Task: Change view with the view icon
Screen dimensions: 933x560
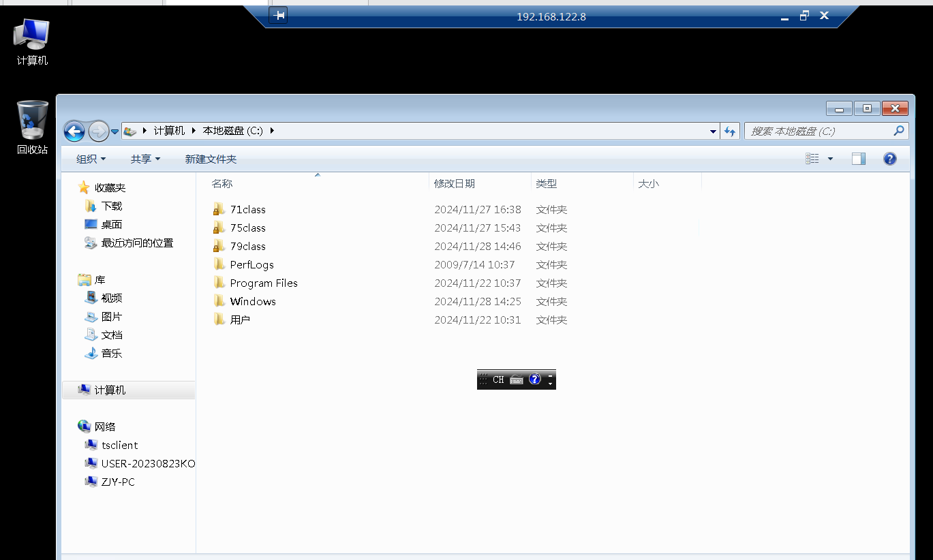Action: [812, 159]
